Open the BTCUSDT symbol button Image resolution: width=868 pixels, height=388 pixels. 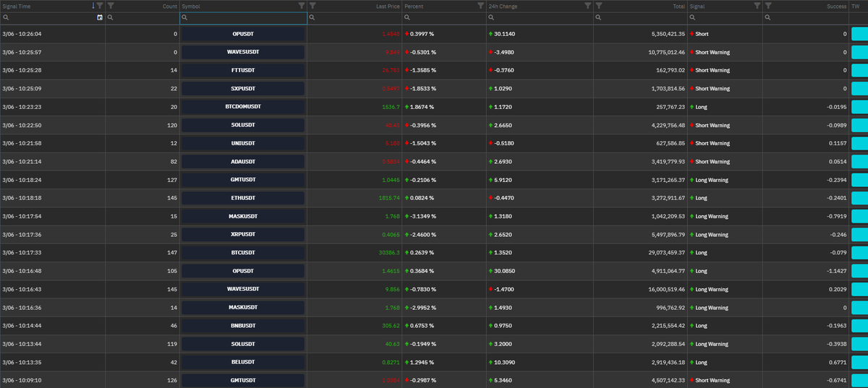[x=243, y=253]
